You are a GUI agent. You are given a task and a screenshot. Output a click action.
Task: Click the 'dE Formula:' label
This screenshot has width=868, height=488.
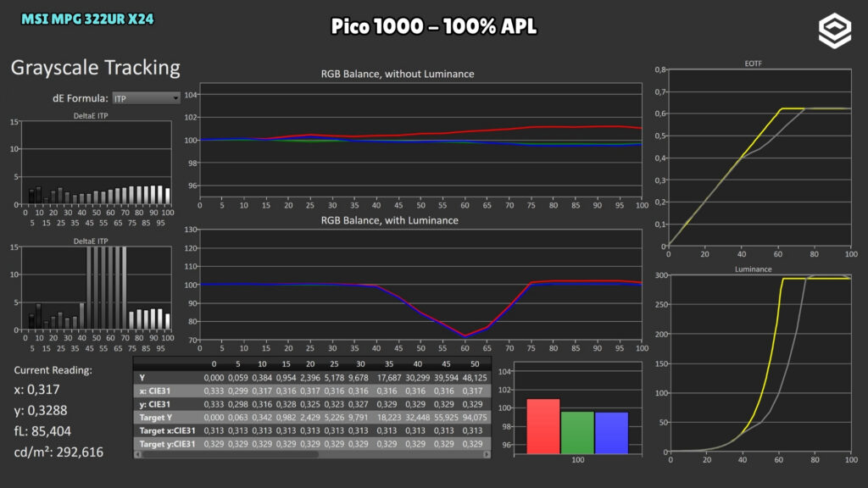click(81, 98)
